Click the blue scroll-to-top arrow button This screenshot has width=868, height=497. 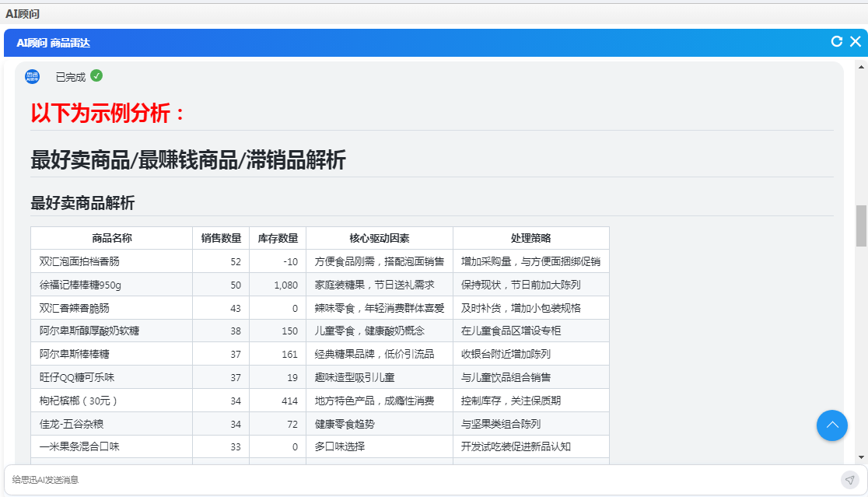(831, 425)
